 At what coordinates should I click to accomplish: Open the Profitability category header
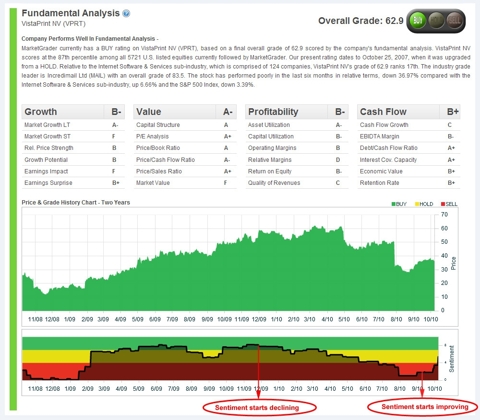pos(297,112)
